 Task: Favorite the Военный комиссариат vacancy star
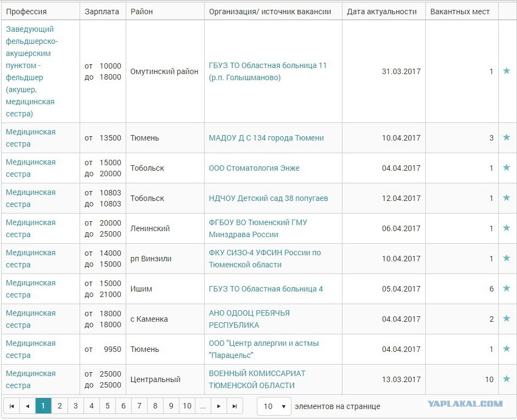pos(507,379)
